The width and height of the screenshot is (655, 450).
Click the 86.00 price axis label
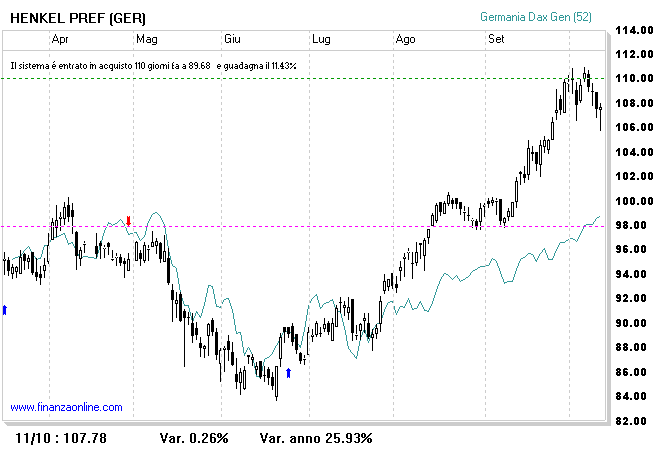[631, 372]
